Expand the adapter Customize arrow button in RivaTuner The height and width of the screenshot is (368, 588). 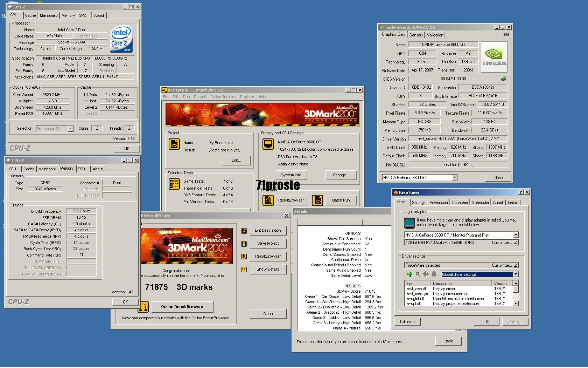click(x=516, y=243)
